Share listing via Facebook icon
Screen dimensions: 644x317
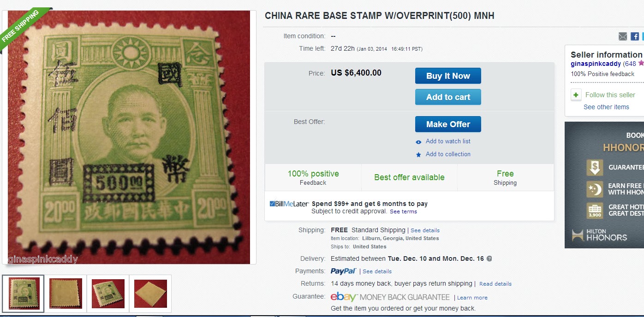tap(635, 36)
